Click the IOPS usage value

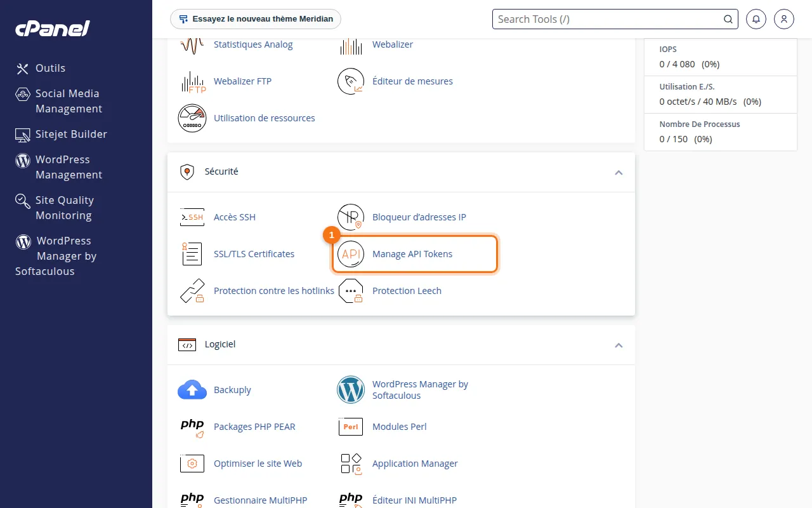[x=690, y=64]
